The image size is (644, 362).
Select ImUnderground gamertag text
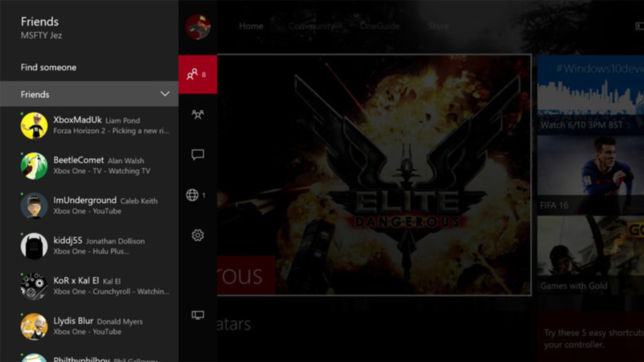pos(85,200)
